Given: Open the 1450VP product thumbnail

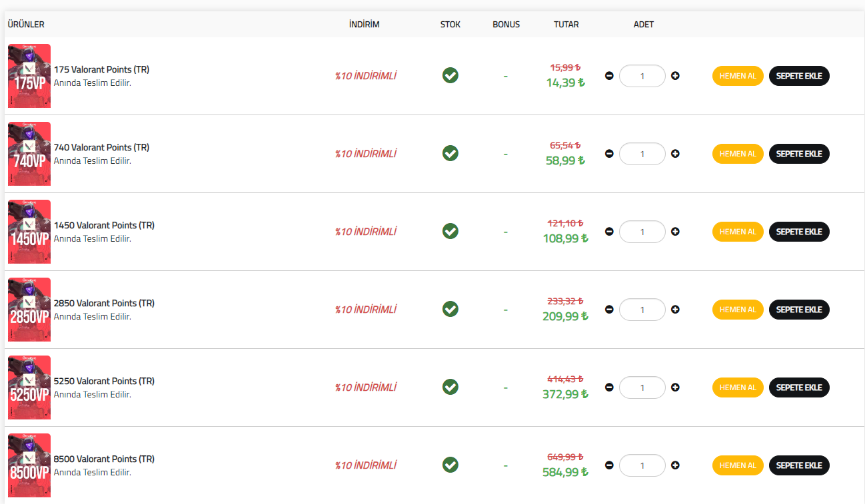Looking at the screenshot, I should [29, 232].
